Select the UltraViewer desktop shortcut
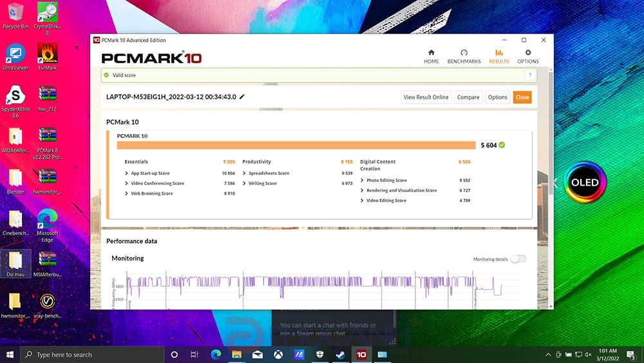644x363 pixels. tap(15, 57)
